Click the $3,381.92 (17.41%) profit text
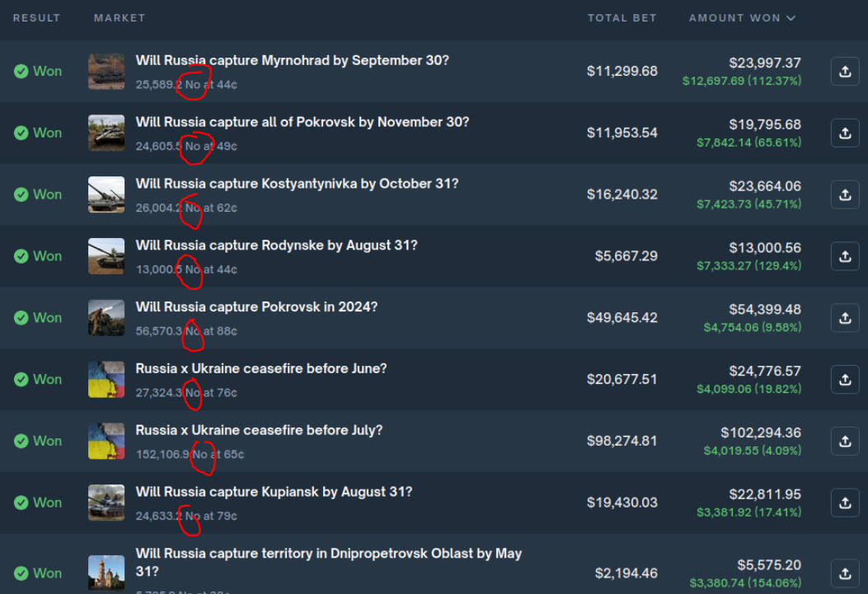The image size is (868, 594). [x=749, y=512]
